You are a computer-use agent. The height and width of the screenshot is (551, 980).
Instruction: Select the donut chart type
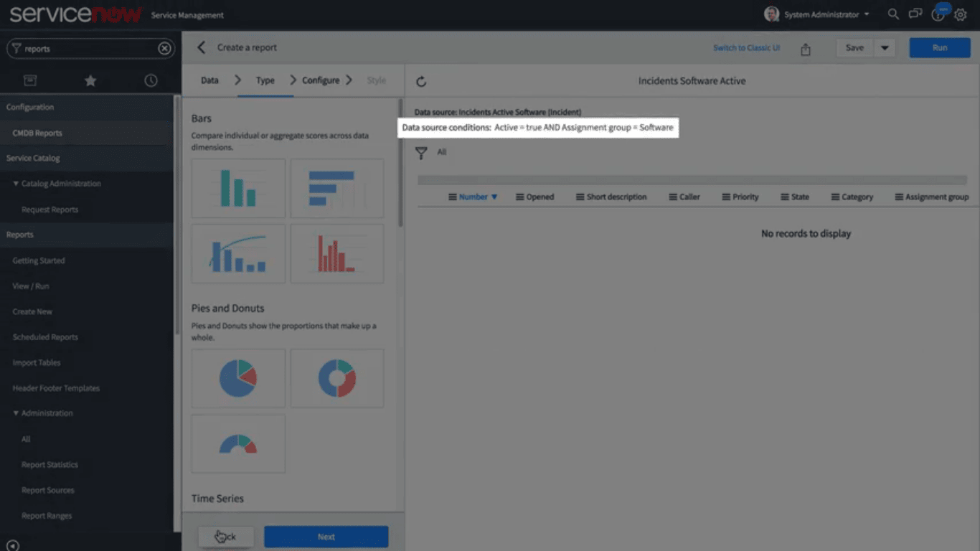pyautogui.click(x=337, y=378)
